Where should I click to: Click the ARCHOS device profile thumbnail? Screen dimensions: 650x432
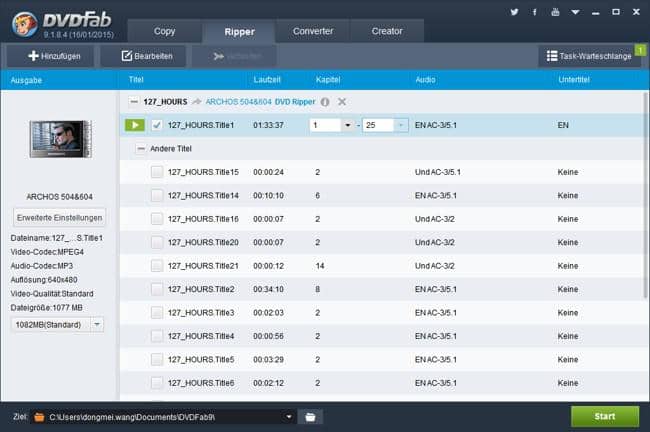click(61, 139)
